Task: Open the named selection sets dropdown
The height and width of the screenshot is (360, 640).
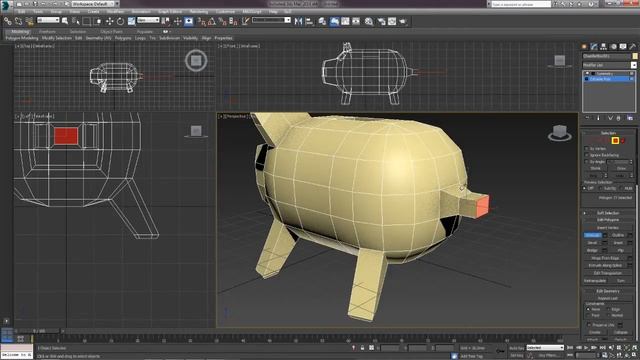Action: (x=271, y=20)
